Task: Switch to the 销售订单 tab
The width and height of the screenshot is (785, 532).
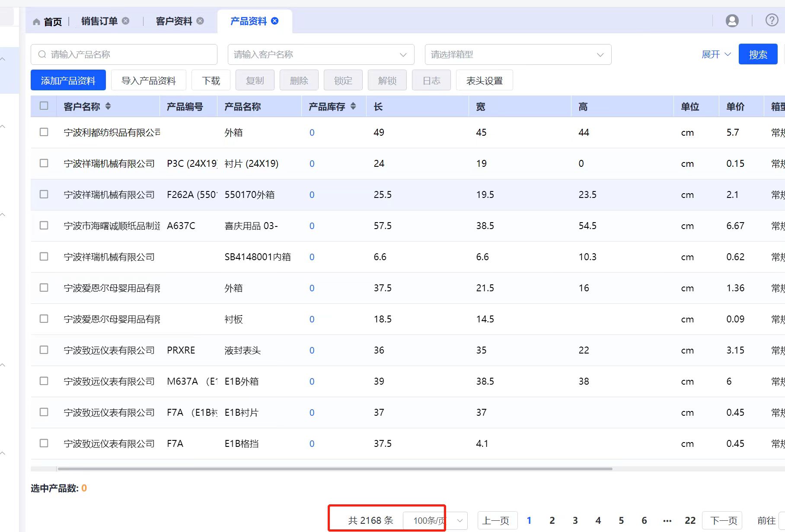Action: click(x=99, y=21)
